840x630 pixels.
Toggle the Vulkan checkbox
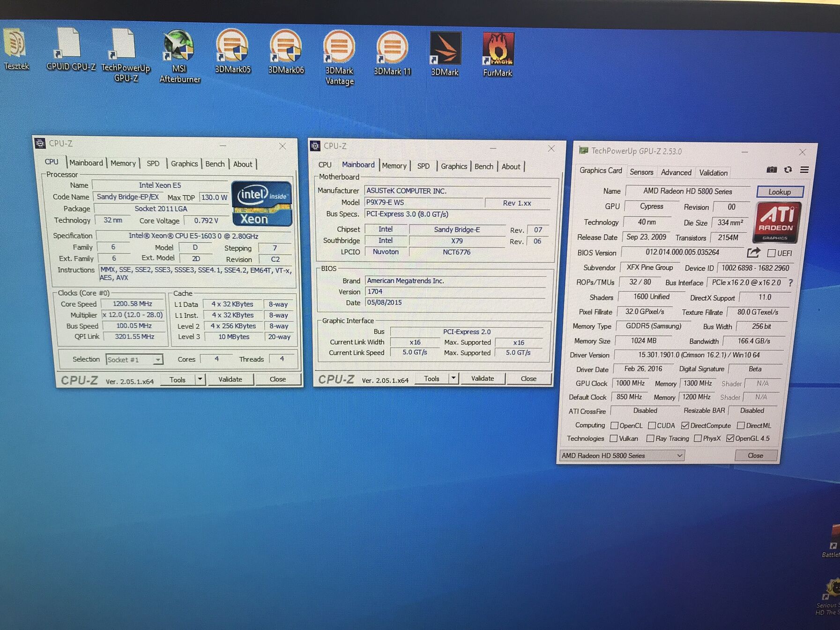[x=613, y=438]
